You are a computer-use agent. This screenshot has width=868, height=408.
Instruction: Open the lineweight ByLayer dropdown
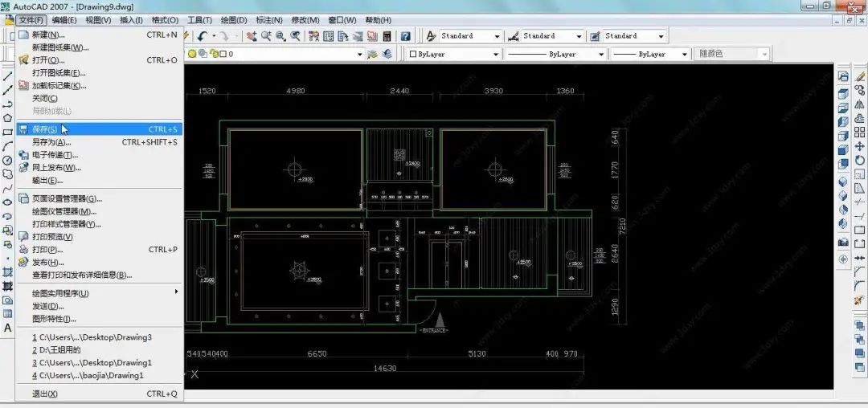pos(684,54)
